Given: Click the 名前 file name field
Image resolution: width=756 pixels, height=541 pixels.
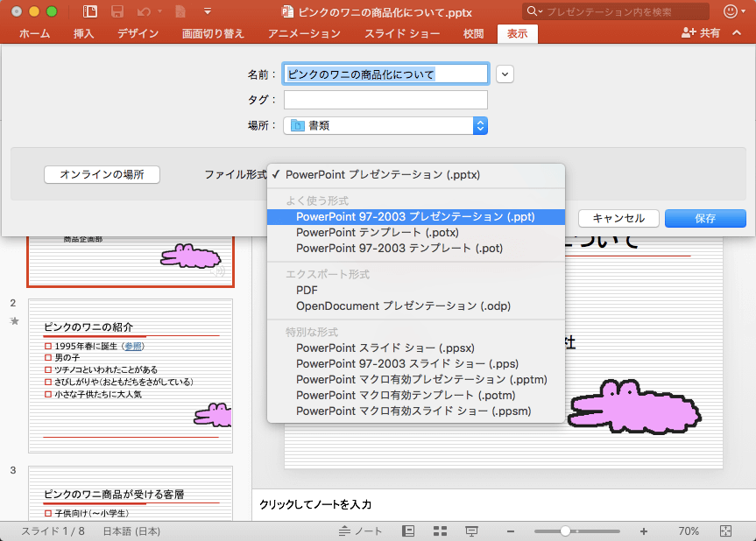Looking at the screenshot, I should (x=385, y=74).
